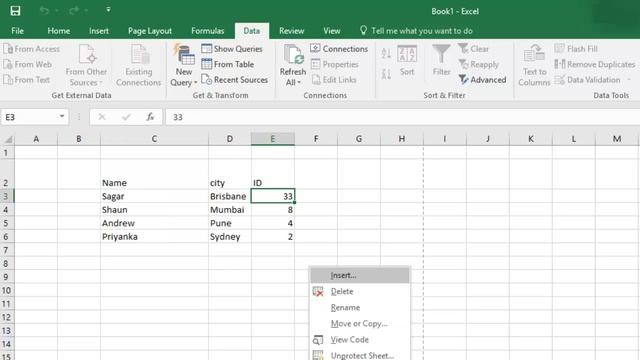Image resolution: width=640 pixels, height=360 pixels.
Task: Click the formula bar showing 33
Action: [402, 117]
